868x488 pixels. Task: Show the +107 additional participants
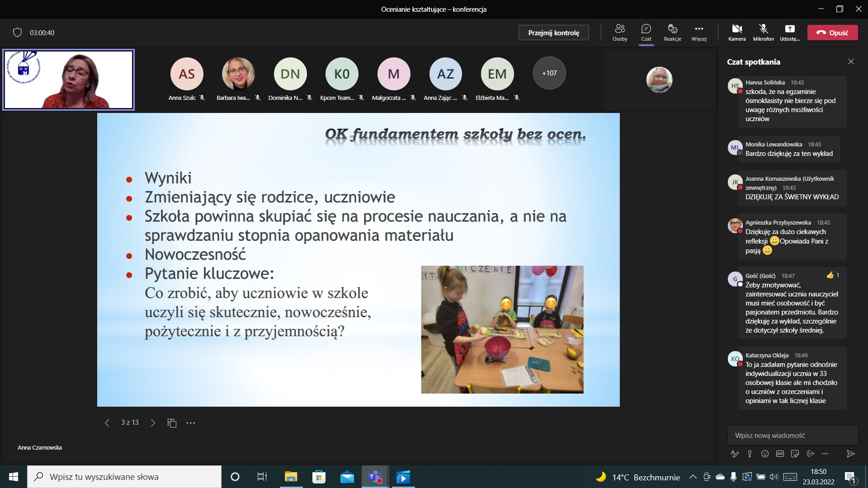pyautogui.click(x=549, y=73)
